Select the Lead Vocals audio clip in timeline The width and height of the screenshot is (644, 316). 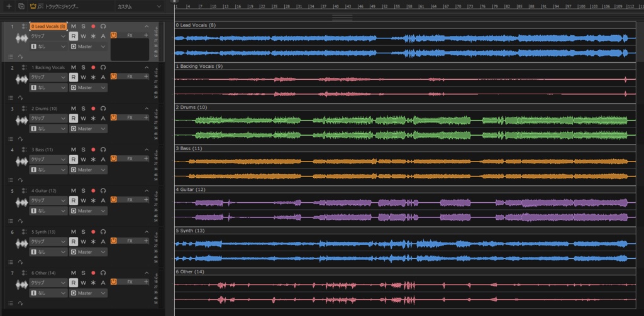[405, 42]
